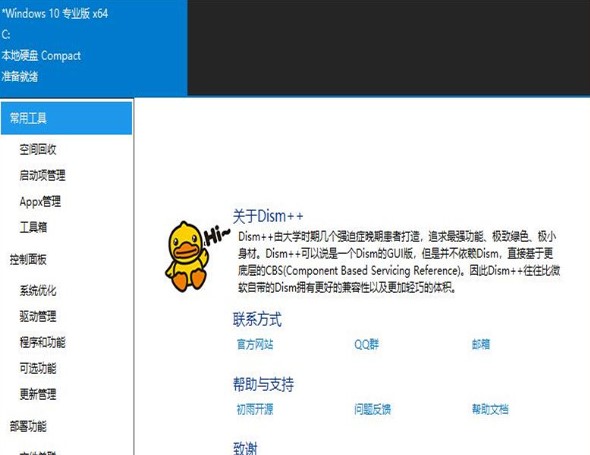590x455 pixels.
Task: Open the 常用工具 sidebar section
Action: (67, 118)
